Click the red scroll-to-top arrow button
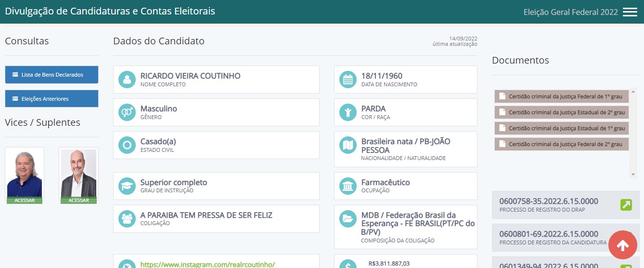The image size is (644, 268). (622, 245)
